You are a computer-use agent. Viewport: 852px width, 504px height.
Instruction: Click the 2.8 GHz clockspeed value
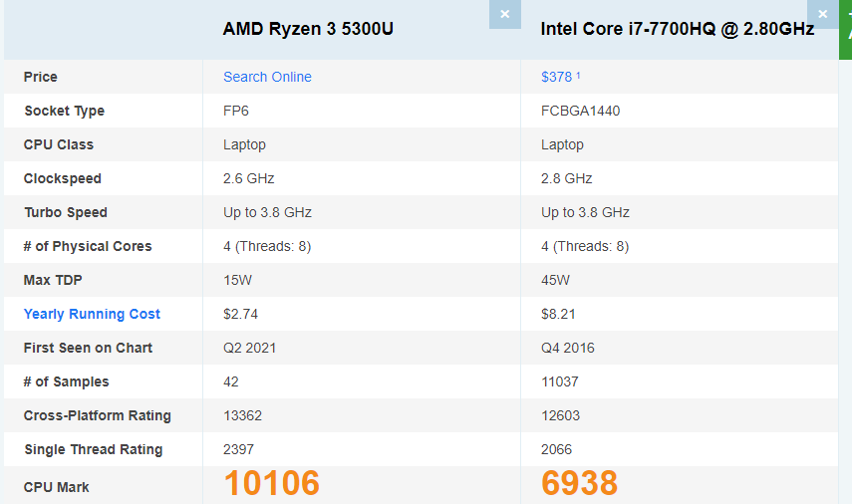tap(566, 178)
